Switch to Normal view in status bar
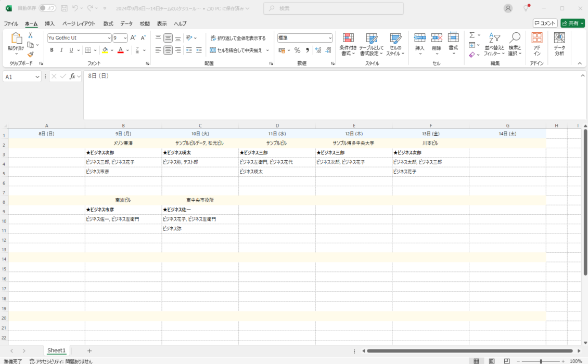 476,361
